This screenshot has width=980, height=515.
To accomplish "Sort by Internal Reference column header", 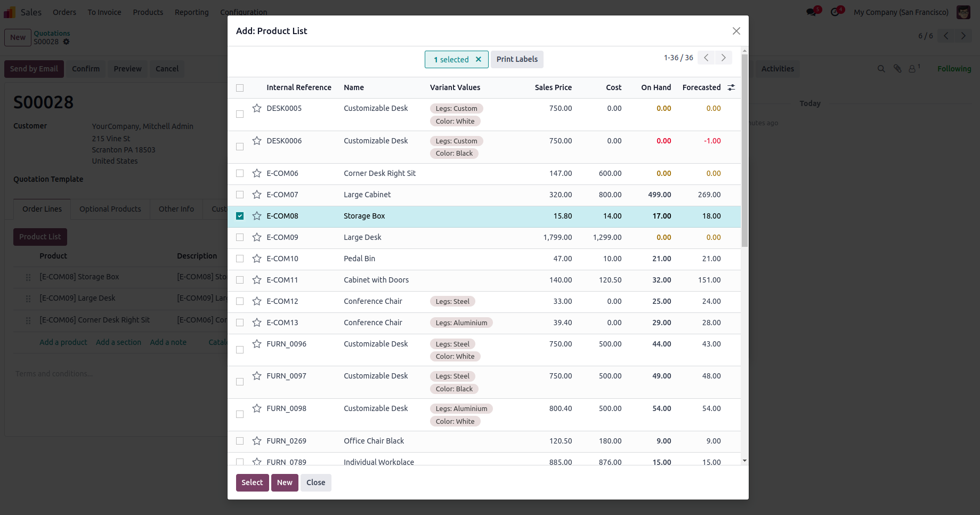I will pyautogui.click(x=299, y=87).
